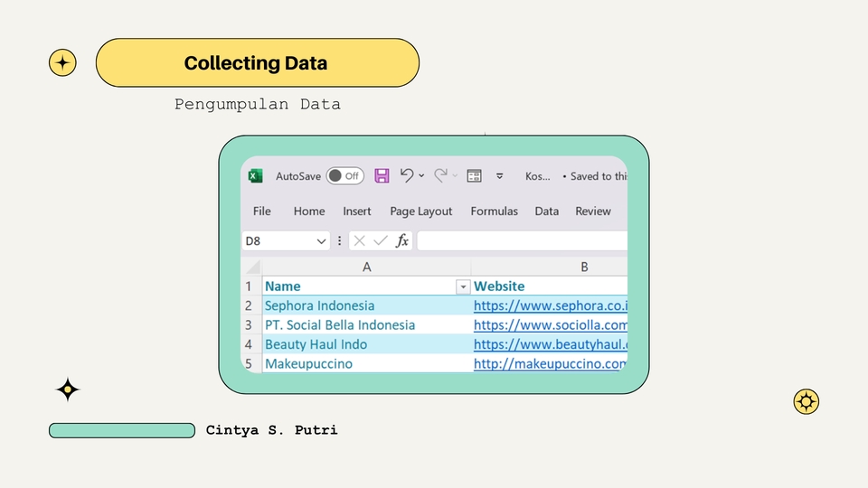This screenshot has width=868, height=488.
Task: Select the 'Beauty Haul Indo' cell
Action: [x=366, y=344]
